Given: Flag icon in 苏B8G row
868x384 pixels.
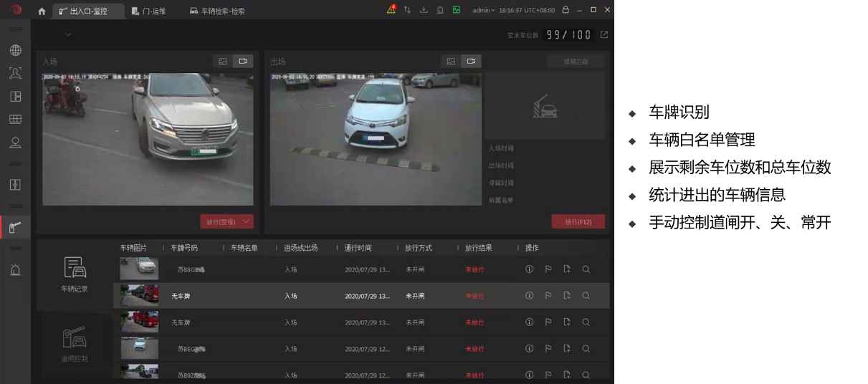Looking at the screenshot, I should [x=548, y=269].
